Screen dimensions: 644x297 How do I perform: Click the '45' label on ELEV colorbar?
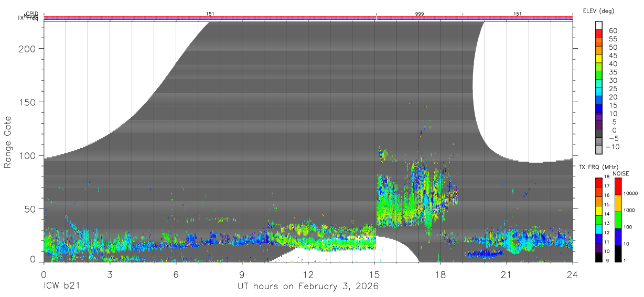(612, 56)
